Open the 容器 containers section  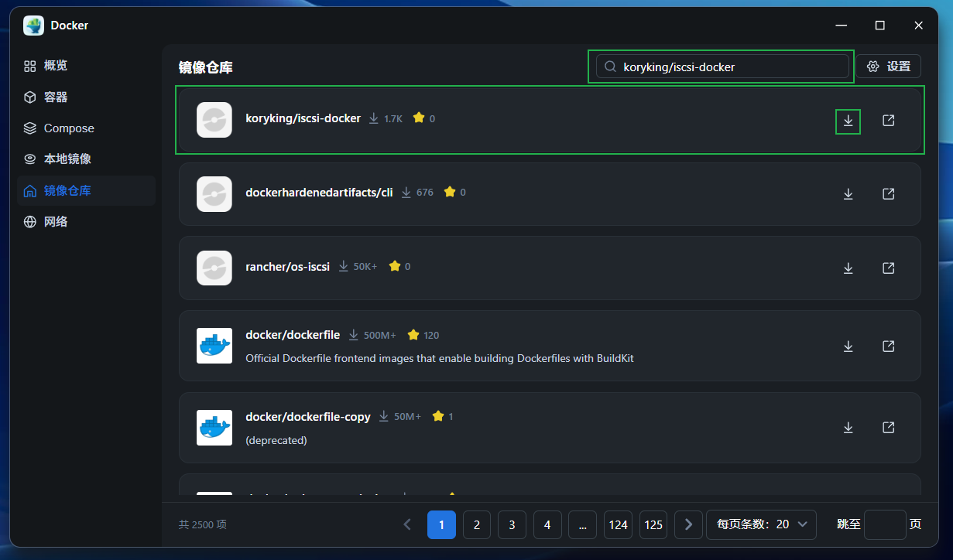56,97
